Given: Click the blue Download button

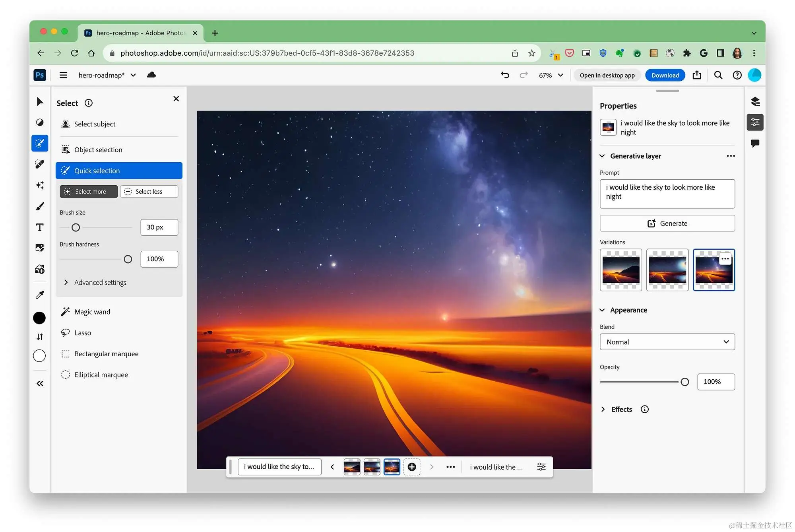Looking at the screenshot, I should point(665,75).
